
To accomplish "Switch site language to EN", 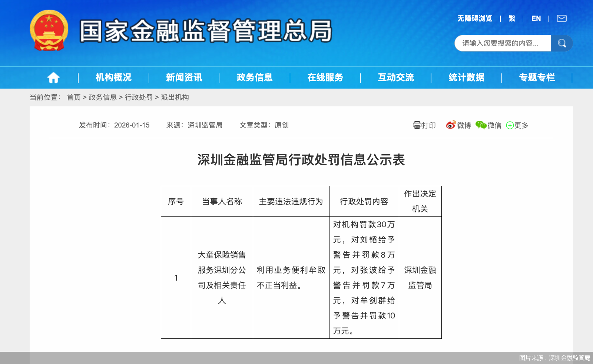I will [536, 18].
